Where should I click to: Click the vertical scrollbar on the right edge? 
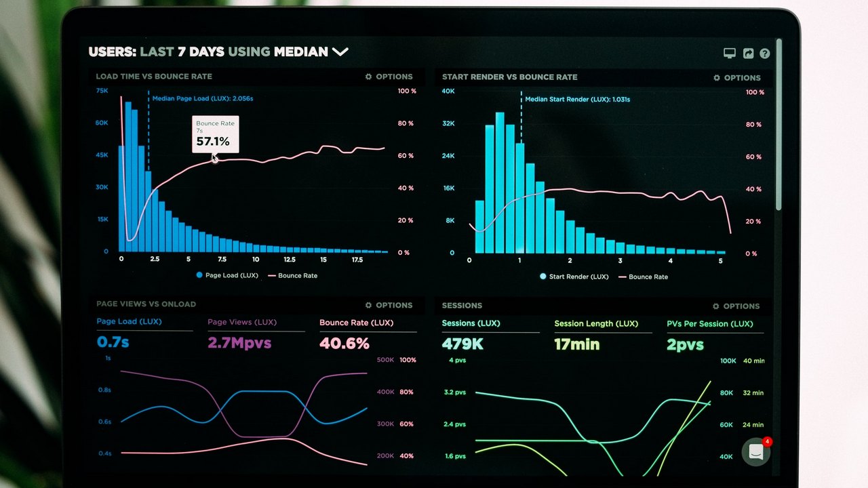pyautogui.click(x=778, y=122)
